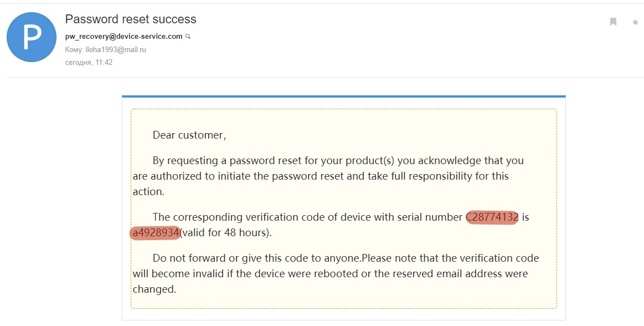The width and height of the screenshot is (644, 326).
Task: Click the timestamp "сегодня, 11:42"
Action: [x=89, y=63]
